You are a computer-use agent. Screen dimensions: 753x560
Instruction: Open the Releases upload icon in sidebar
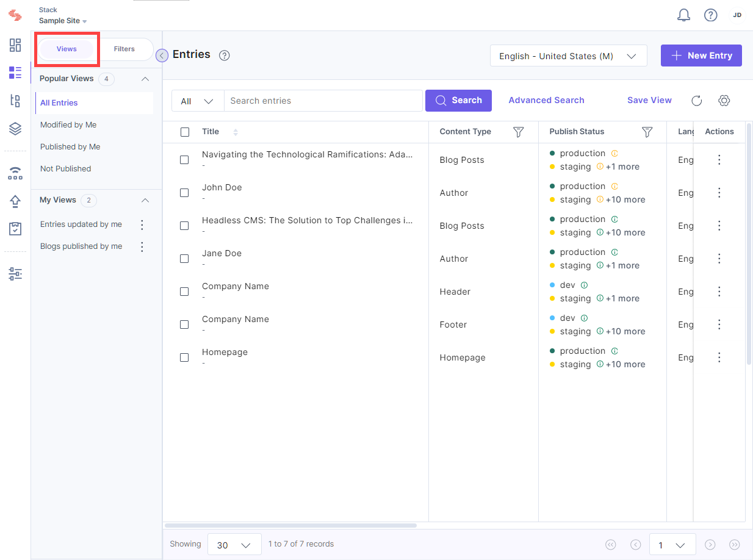click(15, 201)
